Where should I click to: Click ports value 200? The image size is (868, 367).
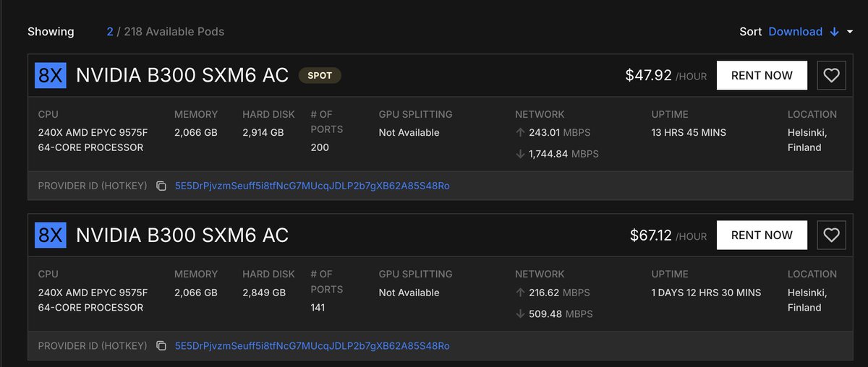[x=320, y=147]
